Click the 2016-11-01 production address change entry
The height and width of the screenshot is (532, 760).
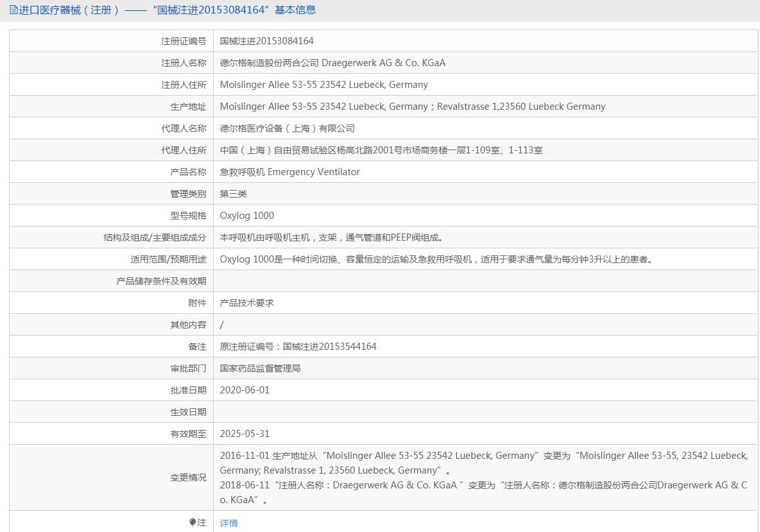pyautogui.click(x=484, y=463)
